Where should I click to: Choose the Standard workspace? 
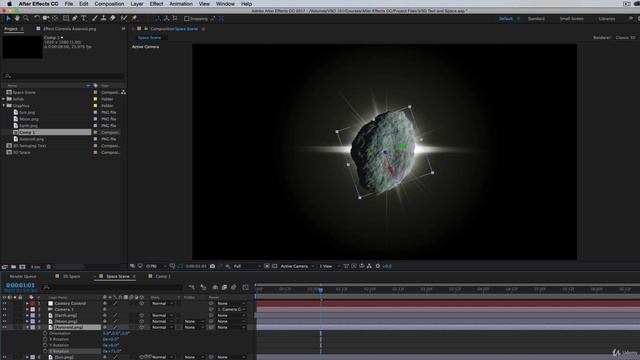coord(536,19)
